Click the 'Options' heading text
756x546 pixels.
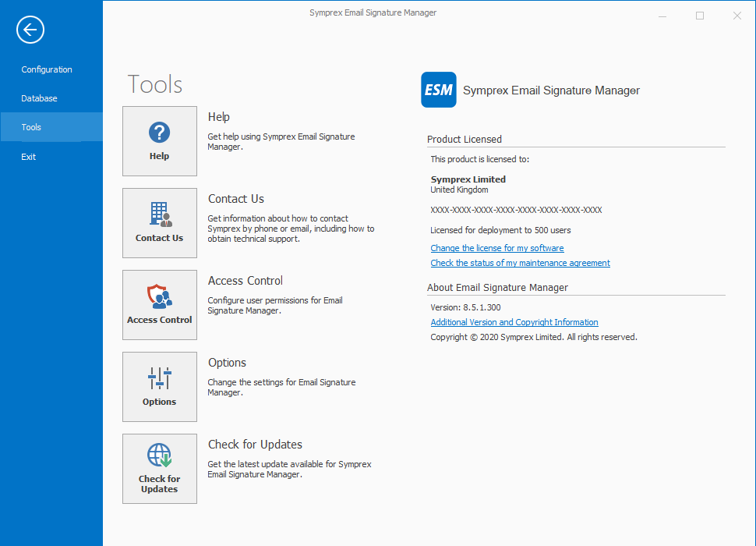coord(227,363)
